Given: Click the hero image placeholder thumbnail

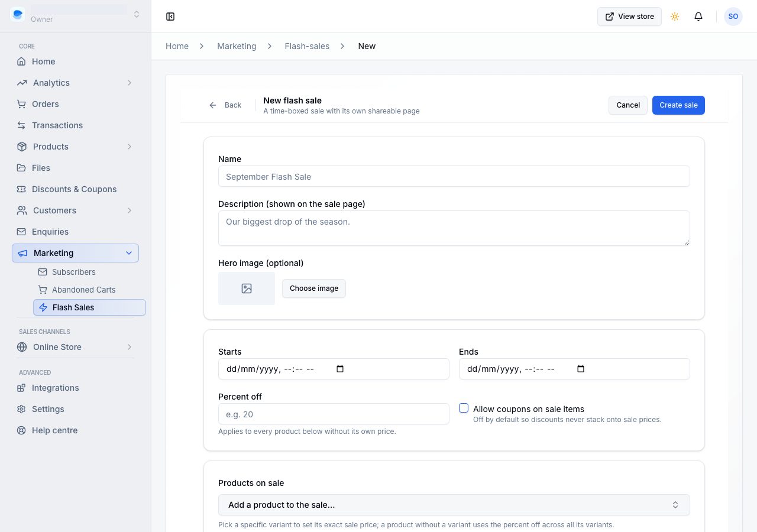Looking at the screenshot, I should point(247,288).
